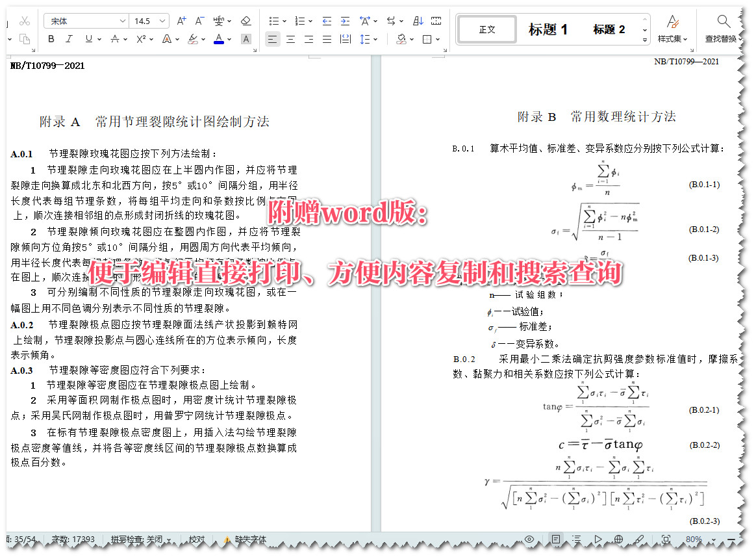Image resolution: width=756 pixels, height=559 pixels.
Task: Select the 标题 1 heading style
Action: (x=548, y=29)
